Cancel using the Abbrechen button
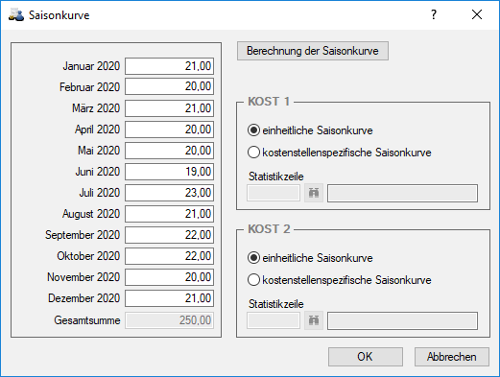The image size is (500, 377). coord(452,357)
